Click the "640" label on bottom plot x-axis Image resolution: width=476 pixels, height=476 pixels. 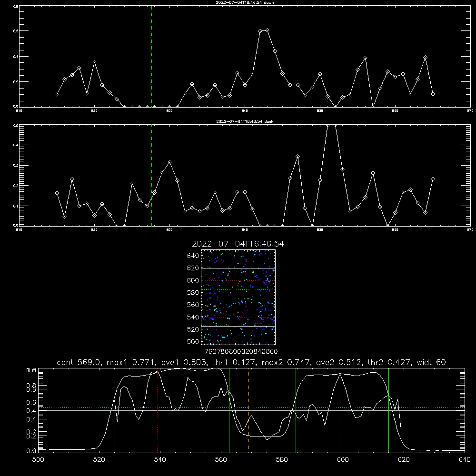click(x=465, y=460)
